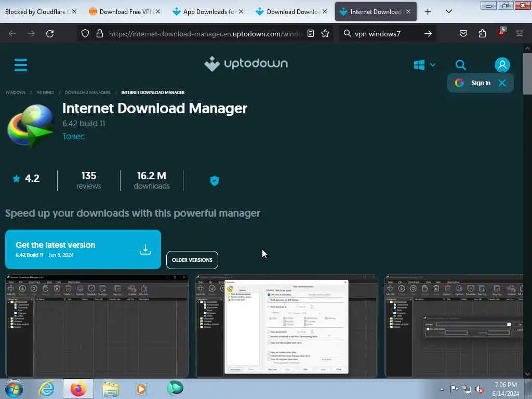The height and width of the screenshot is (399, 532).
Task: Click the 4.2 star rating
Action: click(x=26, y=179)
